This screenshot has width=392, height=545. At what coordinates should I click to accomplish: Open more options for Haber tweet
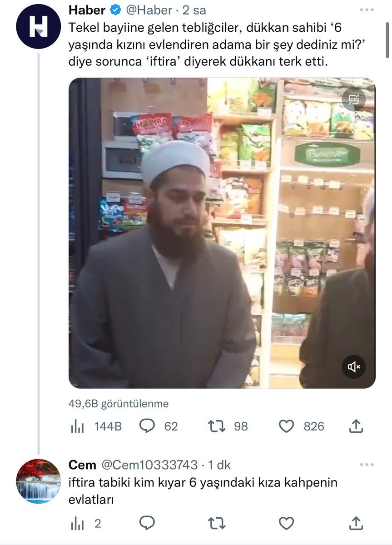click(x=367, y=10)
